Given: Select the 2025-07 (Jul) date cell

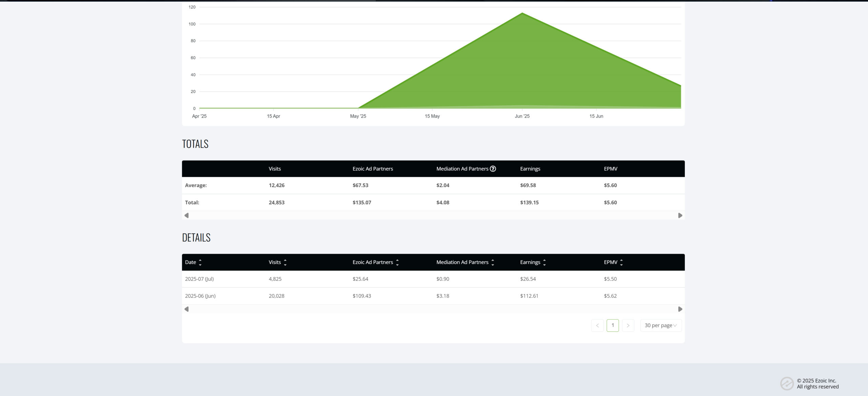Looking at the screenshot, I should 199,279.
